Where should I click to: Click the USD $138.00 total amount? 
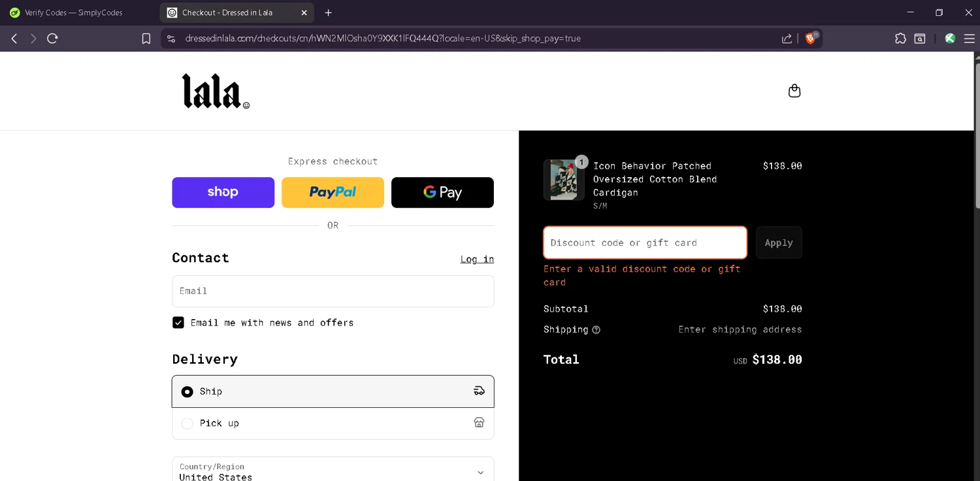pos(768,359)
